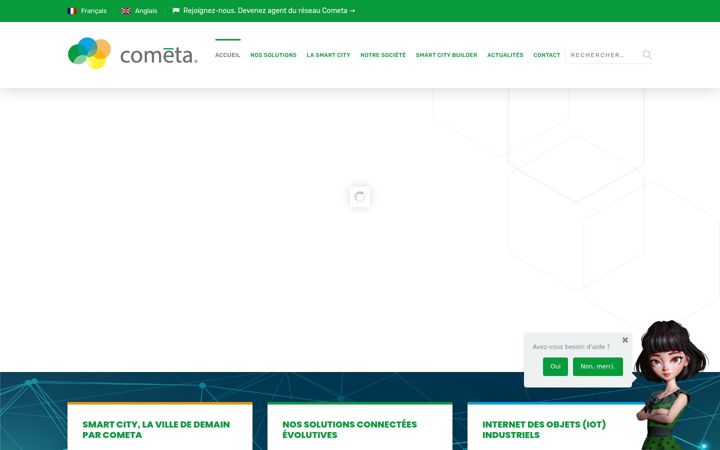Viewport: 720px width, 450px height.
Task: Open La Smart City menu
Action: point(328,55)
